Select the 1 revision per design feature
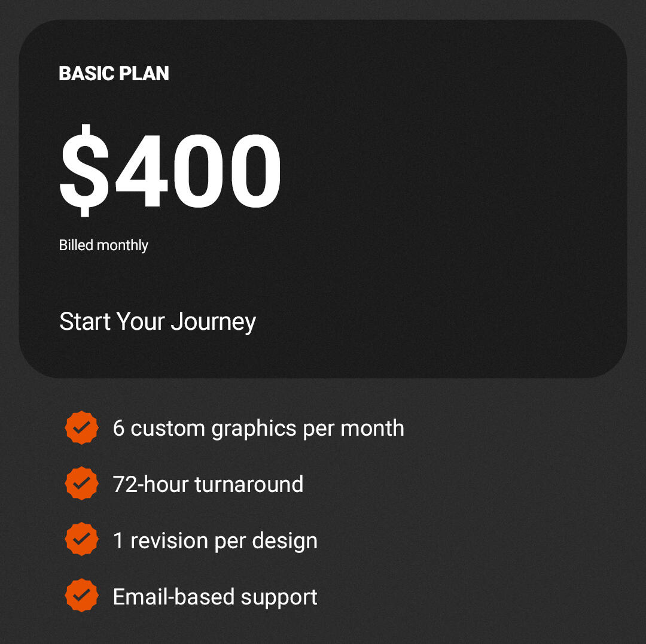The image size is (646, 644). coord(215,540)
